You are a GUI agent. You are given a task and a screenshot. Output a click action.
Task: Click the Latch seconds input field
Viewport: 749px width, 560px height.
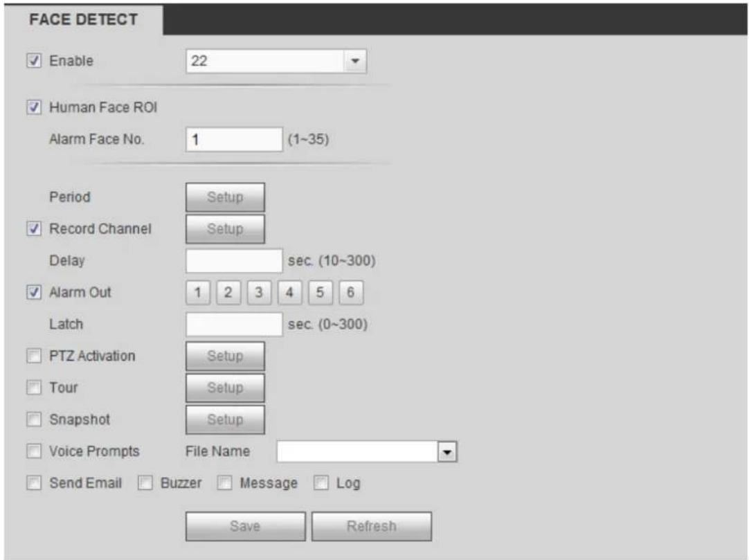point(234,325)
